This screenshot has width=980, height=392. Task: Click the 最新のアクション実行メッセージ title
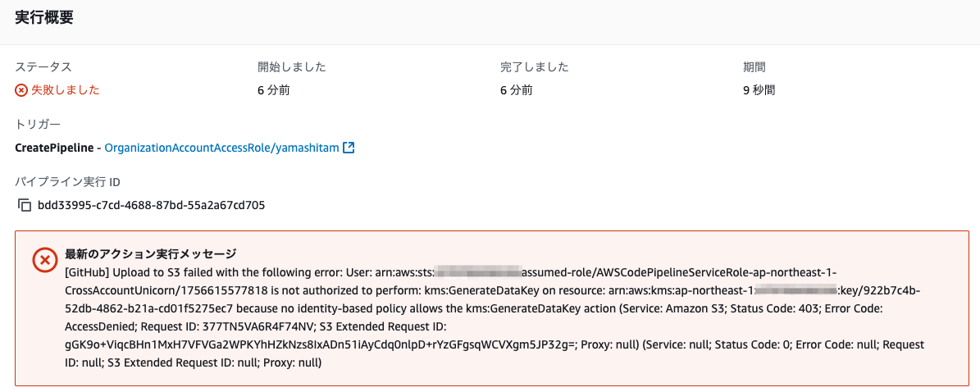(x=151, y=254)
